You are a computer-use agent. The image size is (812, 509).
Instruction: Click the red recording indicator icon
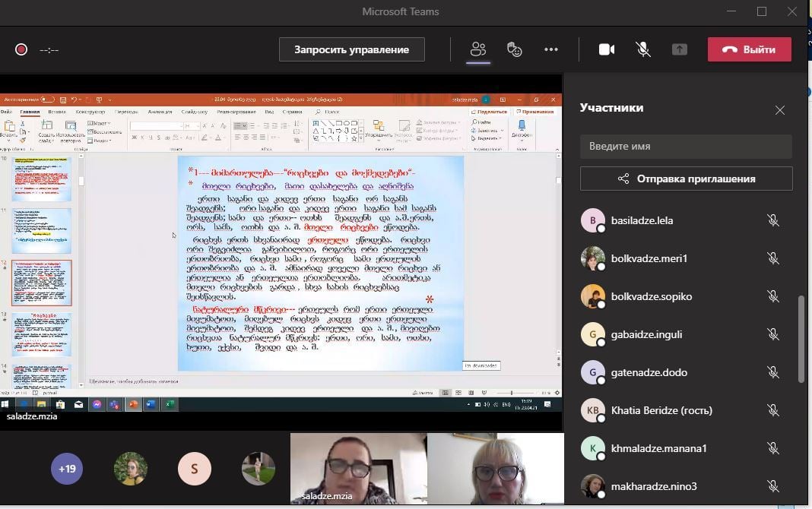(x=21, y=49)
